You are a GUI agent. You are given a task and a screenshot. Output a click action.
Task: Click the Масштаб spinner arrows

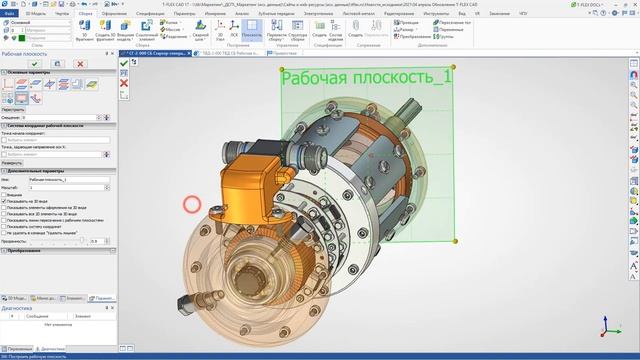[107, 188]
